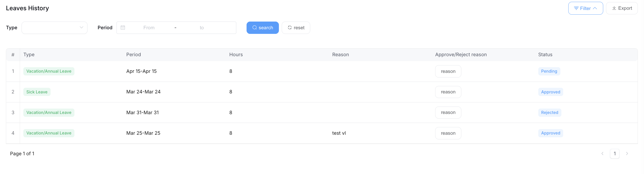
Task: Click the From date input
Action: pyautogui.click(x=149, y=28)
